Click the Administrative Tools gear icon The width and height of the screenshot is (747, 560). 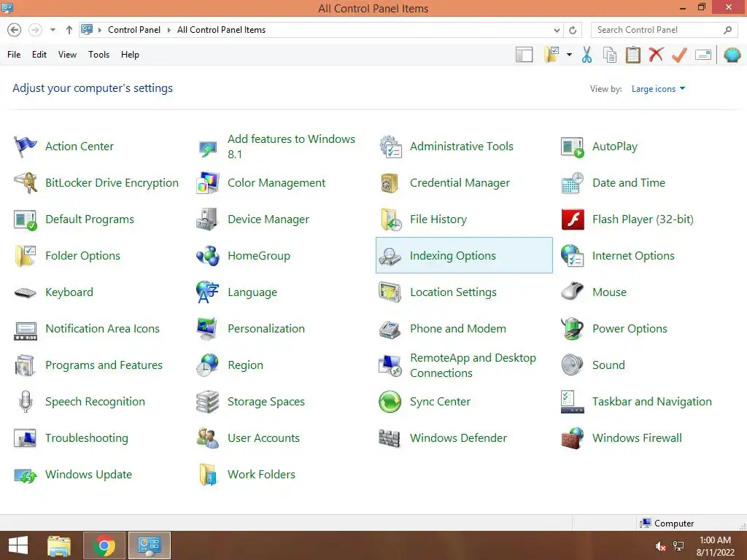click(x=390, y=146)
